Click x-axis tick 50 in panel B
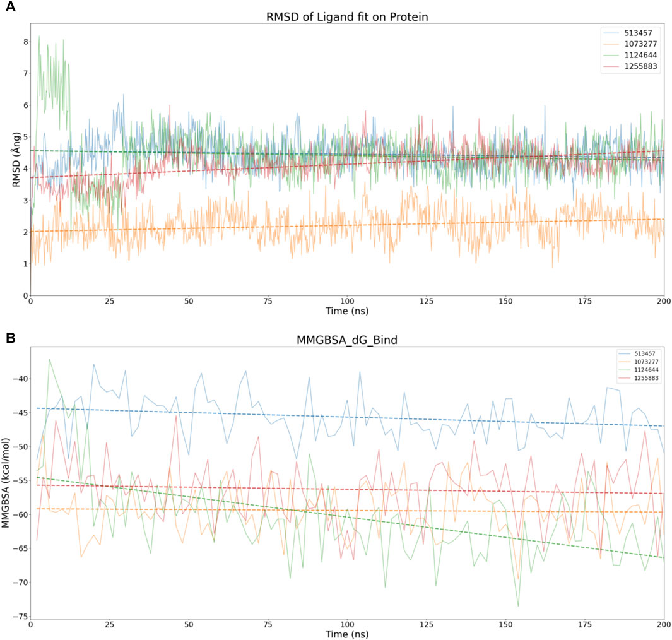 (x=189, y=625)
